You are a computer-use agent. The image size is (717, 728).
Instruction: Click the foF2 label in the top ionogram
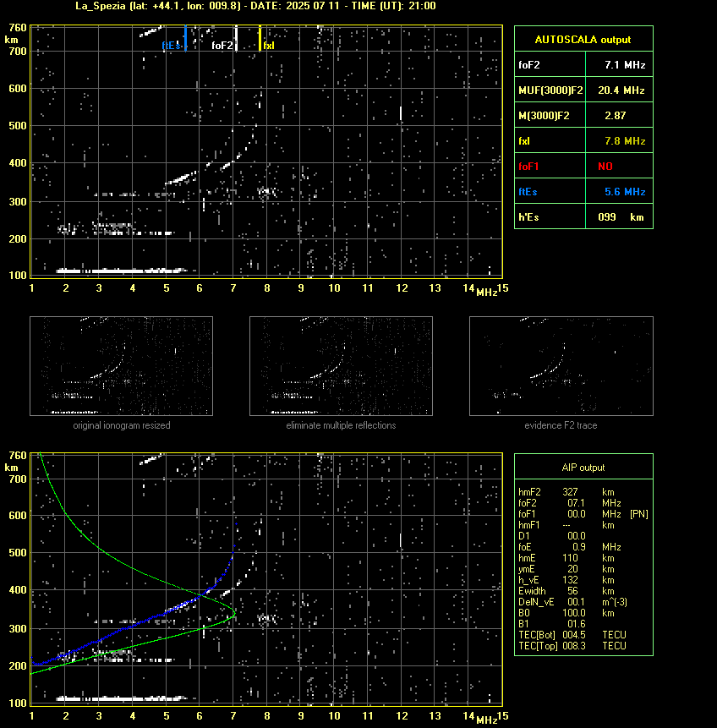222,46
